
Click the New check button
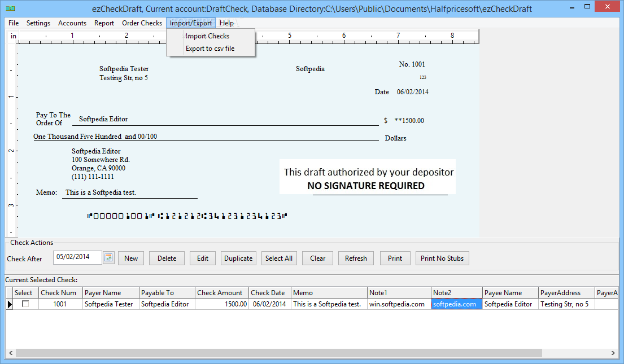click(131, 258)
